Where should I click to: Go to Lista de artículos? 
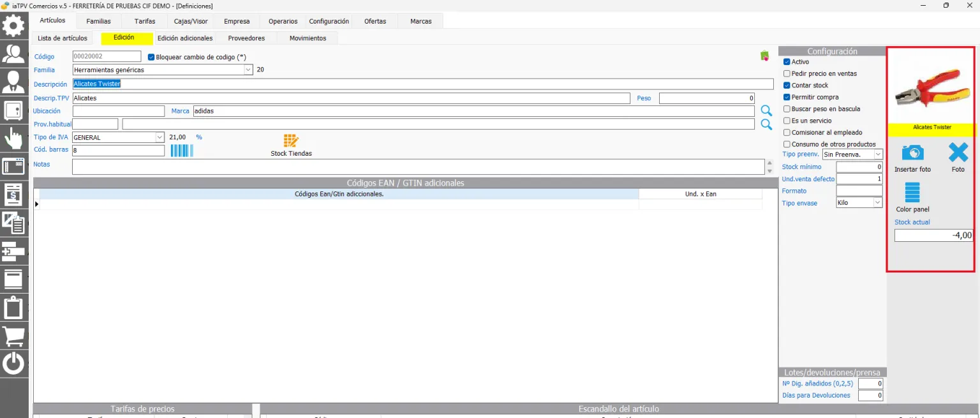pos(63,38)
